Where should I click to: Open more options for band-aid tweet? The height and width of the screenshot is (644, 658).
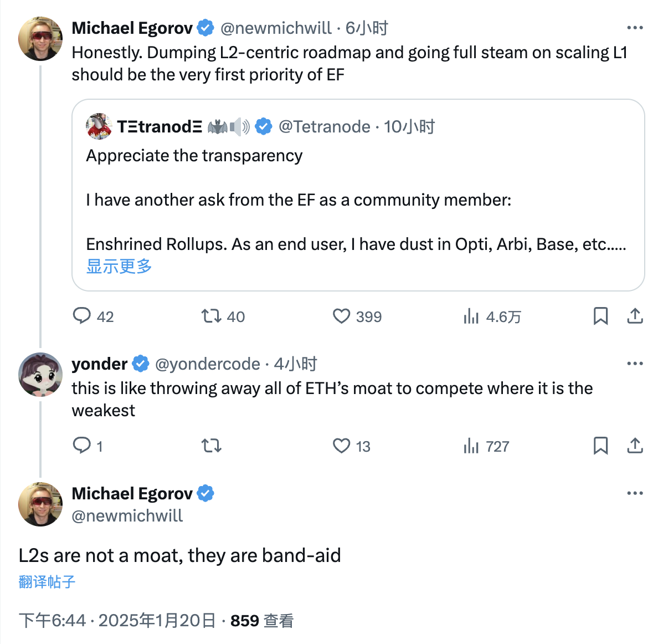click(x=635, y=493)
